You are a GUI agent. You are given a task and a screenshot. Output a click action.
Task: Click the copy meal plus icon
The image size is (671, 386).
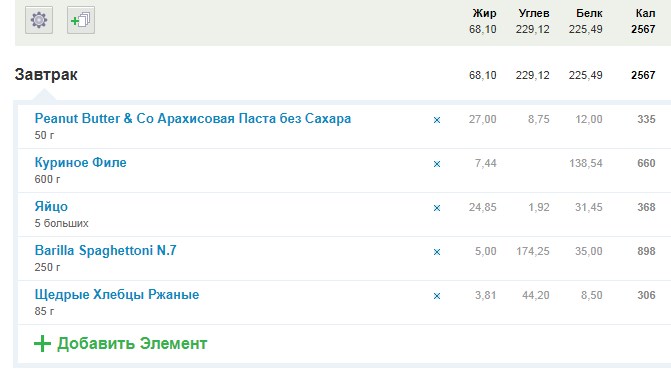click(81, 20)
